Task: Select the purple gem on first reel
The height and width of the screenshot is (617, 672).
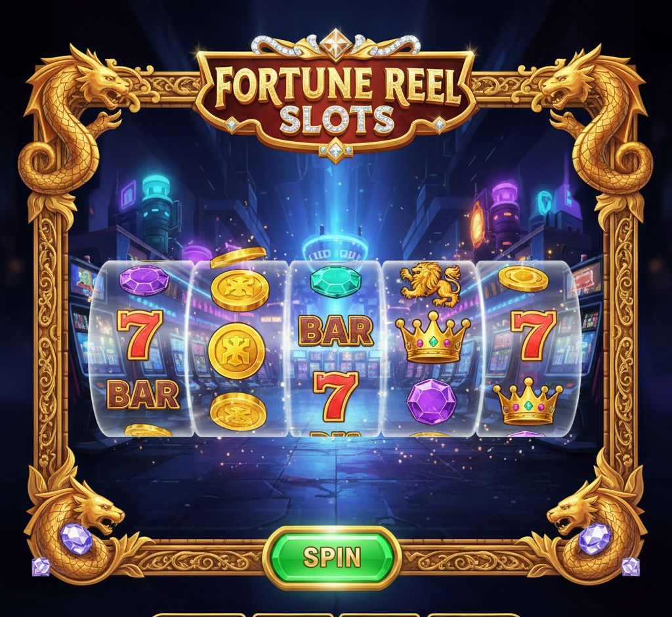Action: coord(144,280)
